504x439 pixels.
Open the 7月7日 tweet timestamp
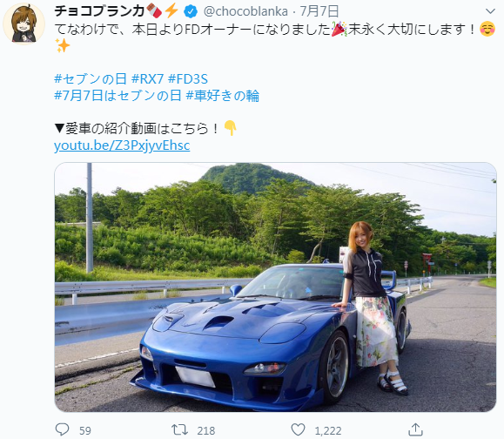(319, 11)
